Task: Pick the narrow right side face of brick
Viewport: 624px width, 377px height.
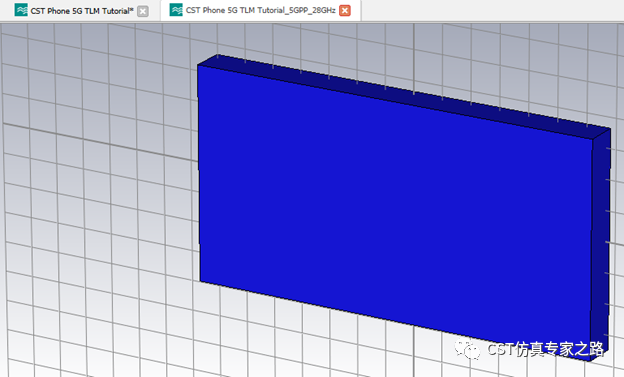Action: (x=601, y=243)
